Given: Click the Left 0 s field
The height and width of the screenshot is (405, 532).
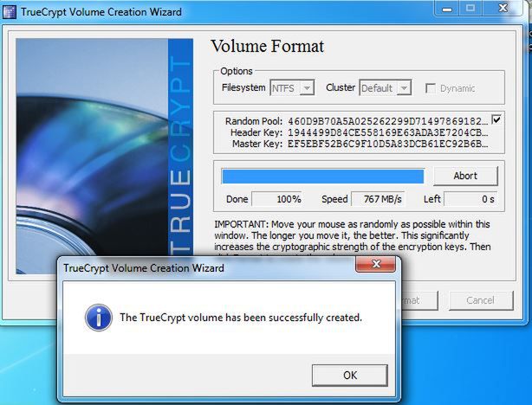Looking at the screenshot, I should [x=470, y=199].
